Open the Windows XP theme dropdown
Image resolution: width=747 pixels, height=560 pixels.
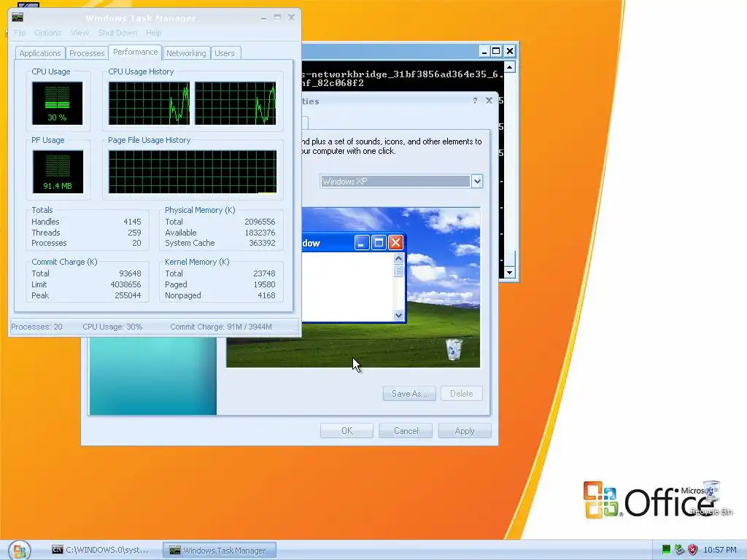[x=477, y=182]
